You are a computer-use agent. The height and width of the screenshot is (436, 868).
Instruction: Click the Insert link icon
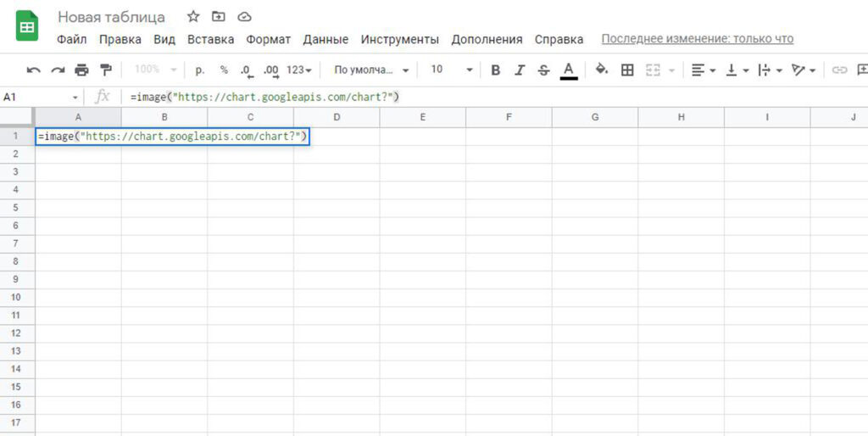(839, 70)
